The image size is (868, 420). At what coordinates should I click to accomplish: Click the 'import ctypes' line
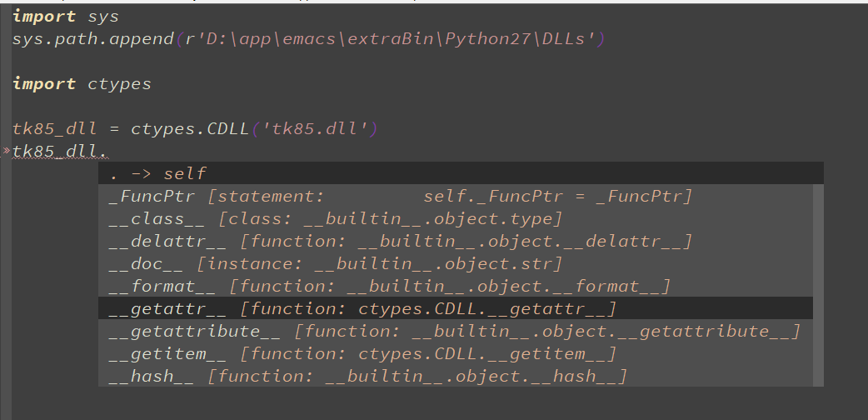(82, 84)
